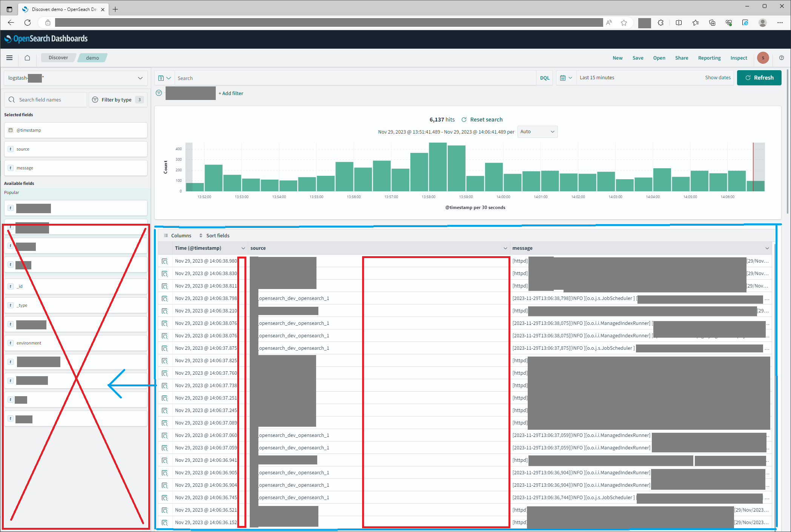
Task: Open Inspect panel
Action: (739, 58)
